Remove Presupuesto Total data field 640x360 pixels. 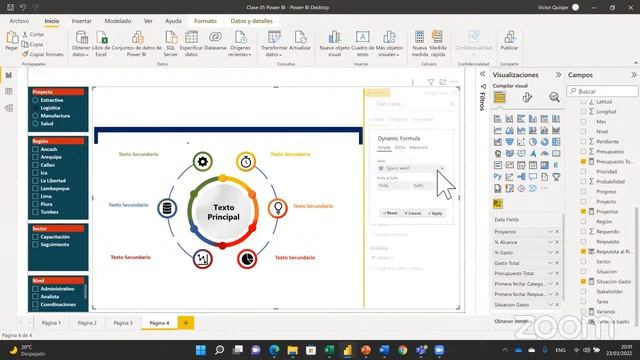click(557, 273)
